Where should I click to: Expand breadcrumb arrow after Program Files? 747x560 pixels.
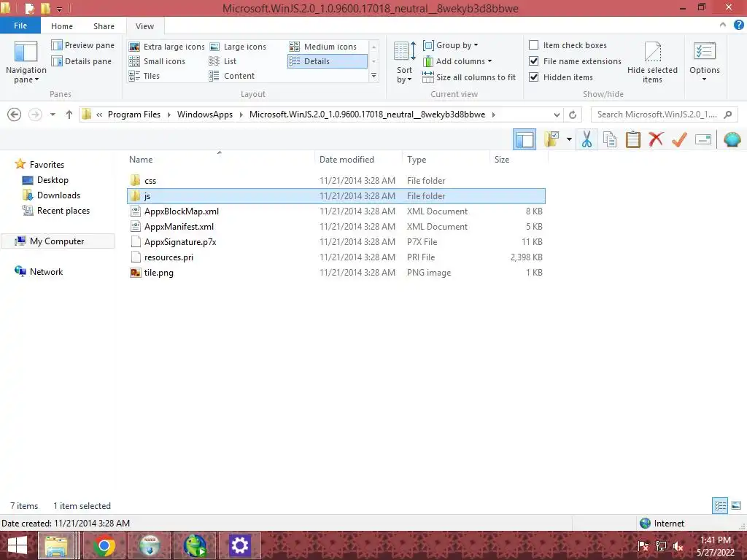pyautogui.click(x=169, y=114)
